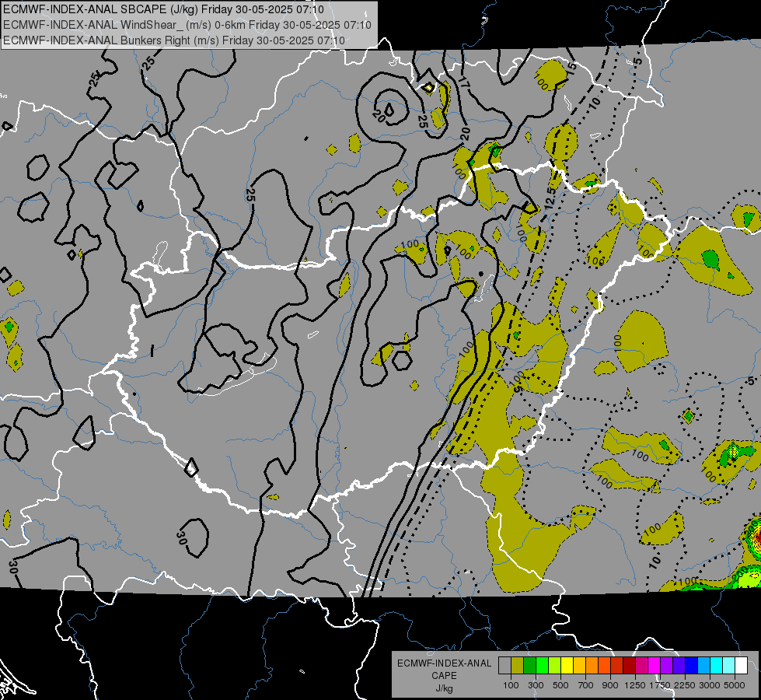The image size is (761, 700).
Task: Click the 17 contour label on map
Action: click(x=463, y=82)
